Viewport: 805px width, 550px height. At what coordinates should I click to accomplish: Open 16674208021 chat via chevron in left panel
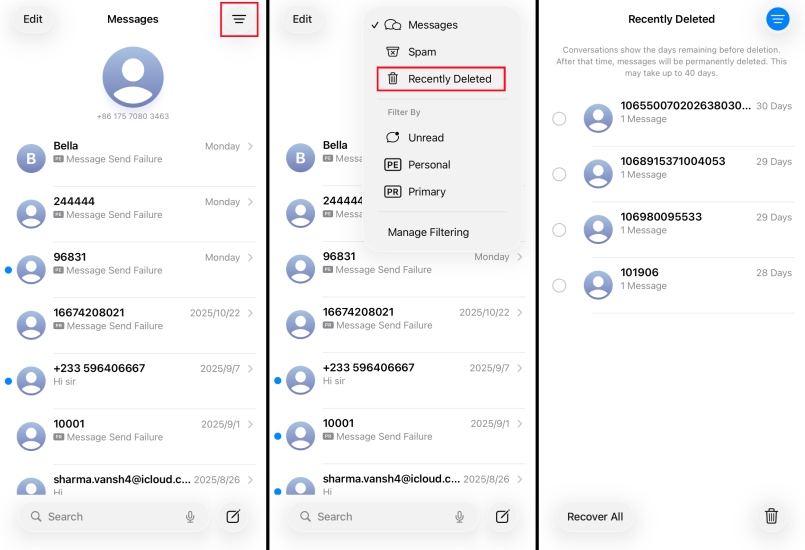point(251,313)
